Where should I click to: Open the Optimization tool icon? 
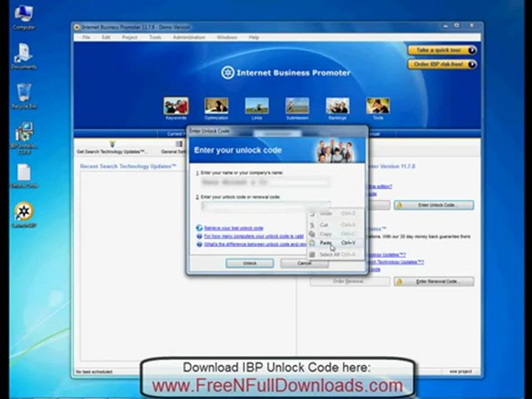(x=216, y=106)
